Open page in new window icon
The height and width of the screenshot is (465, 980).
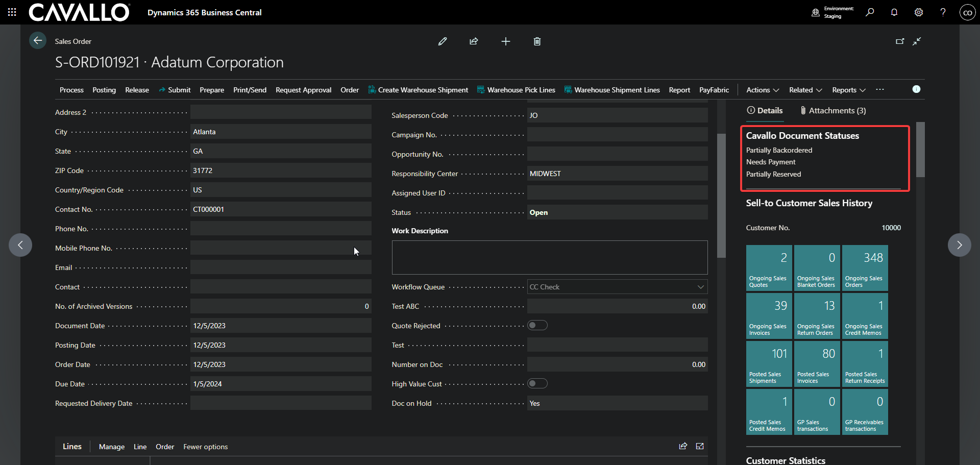click(x=900, y=41)
